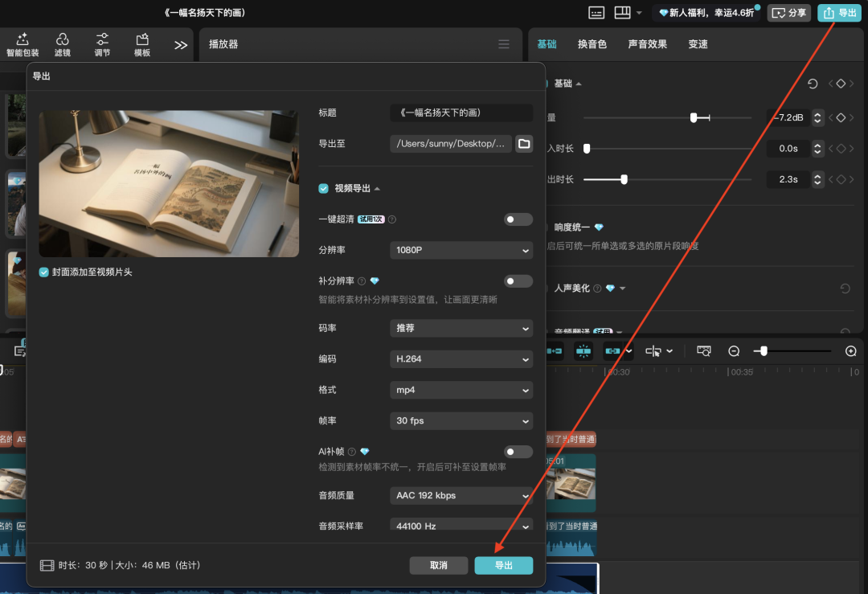Click the reset arrow icon beside 基础
The width and height of the screenshot is (868, 594).
[x=813, y=84]
